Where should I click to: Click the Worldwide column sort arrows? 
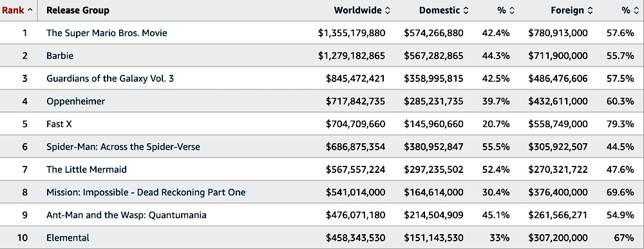388,11
